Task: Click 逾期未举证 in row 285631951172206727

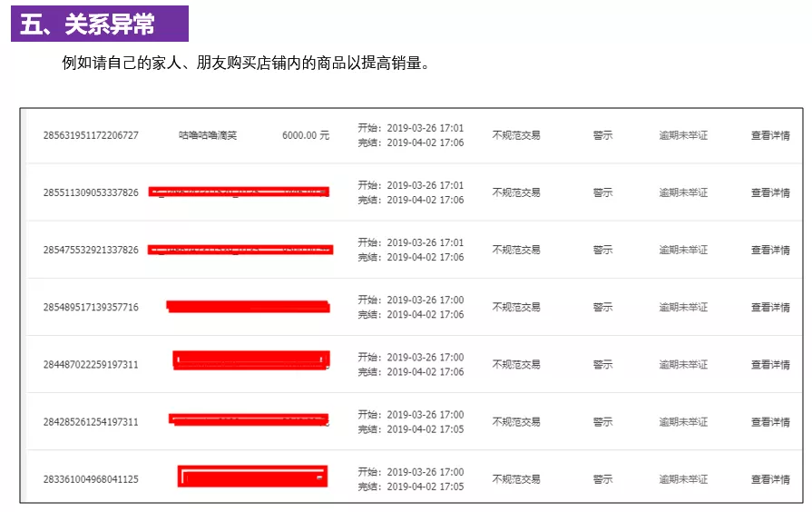Action: (x=683, y=135)
